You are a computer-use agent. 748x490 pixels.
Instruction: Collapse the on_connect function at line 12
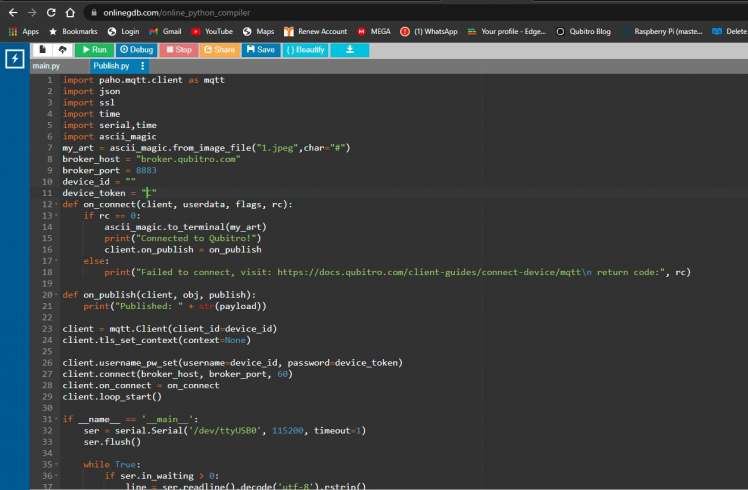pyautogui.click(x=57, y=205)
